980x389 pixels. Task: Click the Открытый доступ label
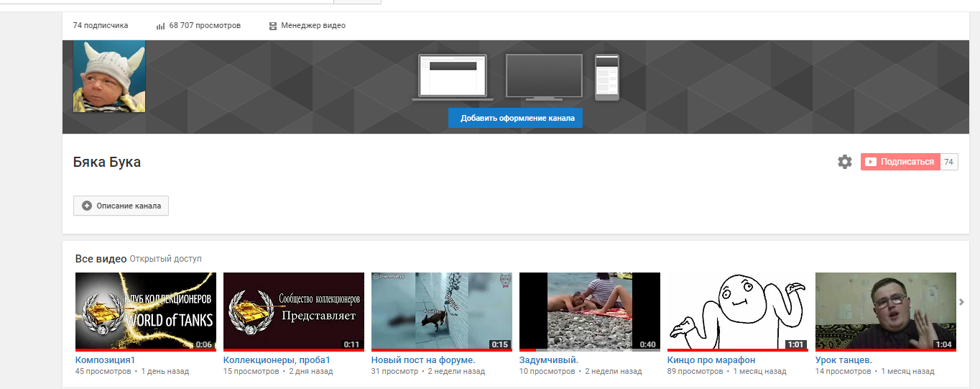pyautogui.click(x=166, y=259)
